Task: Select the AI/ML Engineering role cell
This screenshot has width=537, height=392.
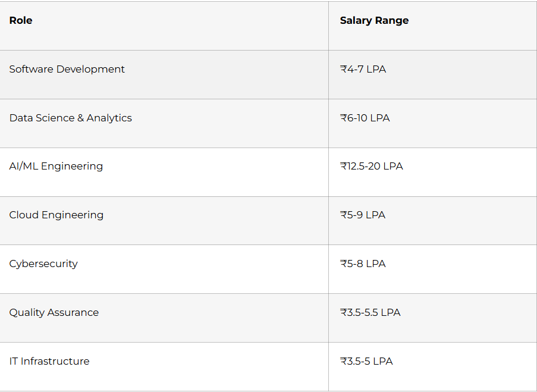Action: click(x=56, y=167)
